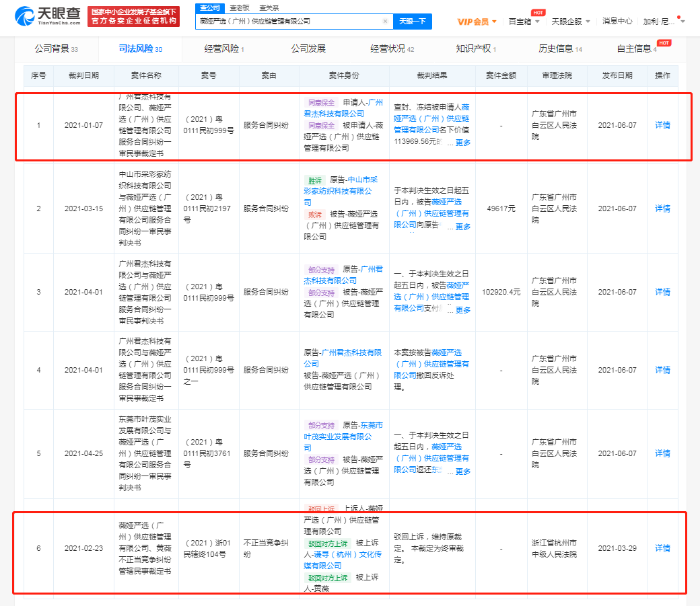Expand 更多 in row 5 judgment result
Image resolution: width=700 pixels, height=606 pixels.
tap(463, 471)
